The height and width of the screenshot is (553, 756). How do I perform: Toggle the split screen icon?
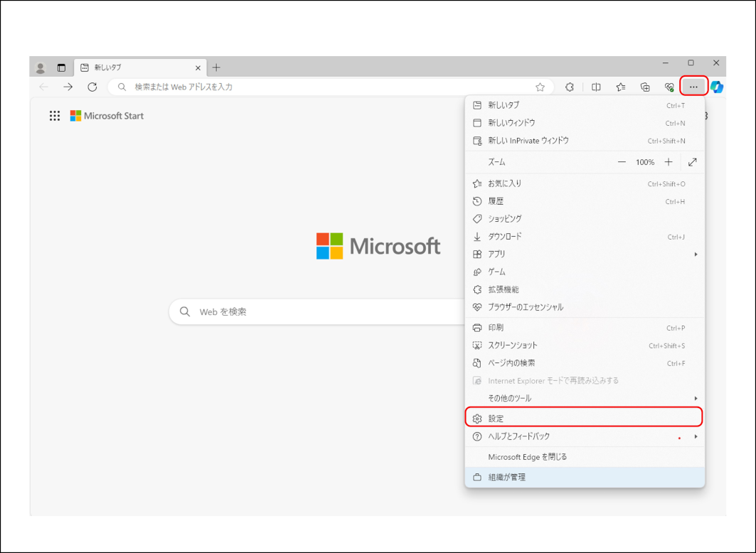pyautogui.click(x=596, y=87)
